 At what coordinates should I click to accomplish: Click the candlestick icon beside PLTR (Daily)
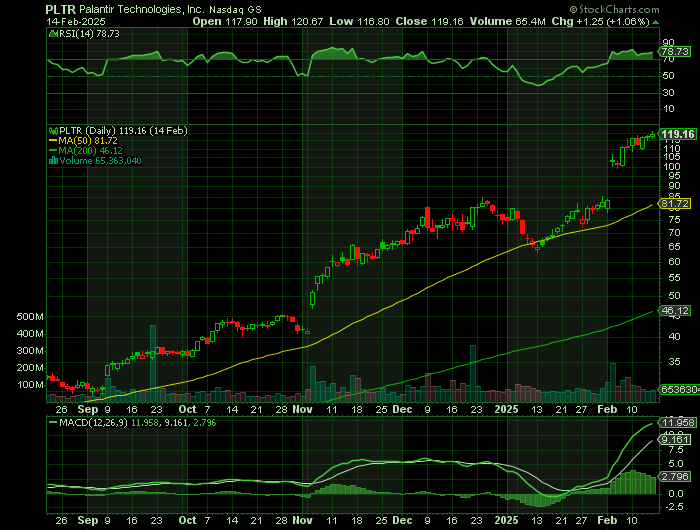(x=53, y=131)
